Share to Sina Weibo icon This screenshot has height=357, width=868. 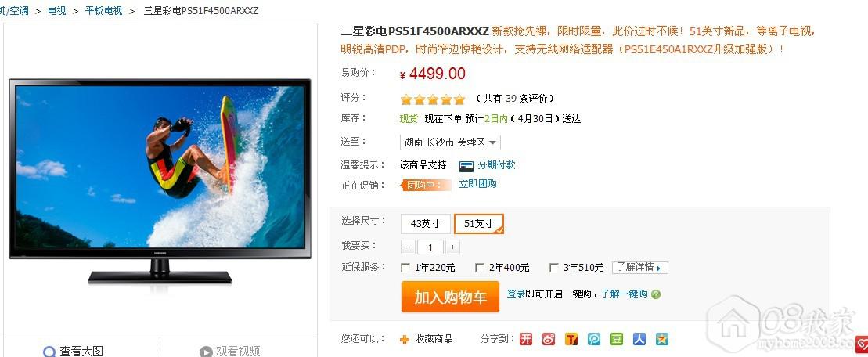point(548,339)
